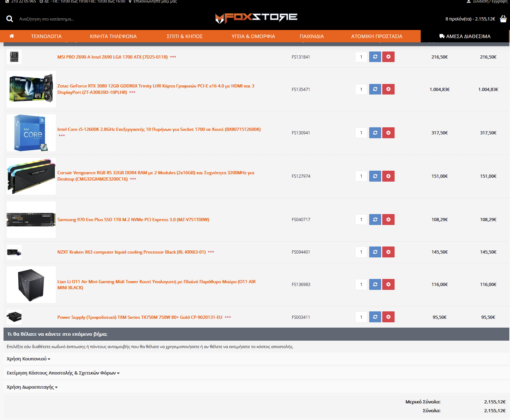
Task: Remove MSI PRO Z690-A from cart
Action: [388, 57]
